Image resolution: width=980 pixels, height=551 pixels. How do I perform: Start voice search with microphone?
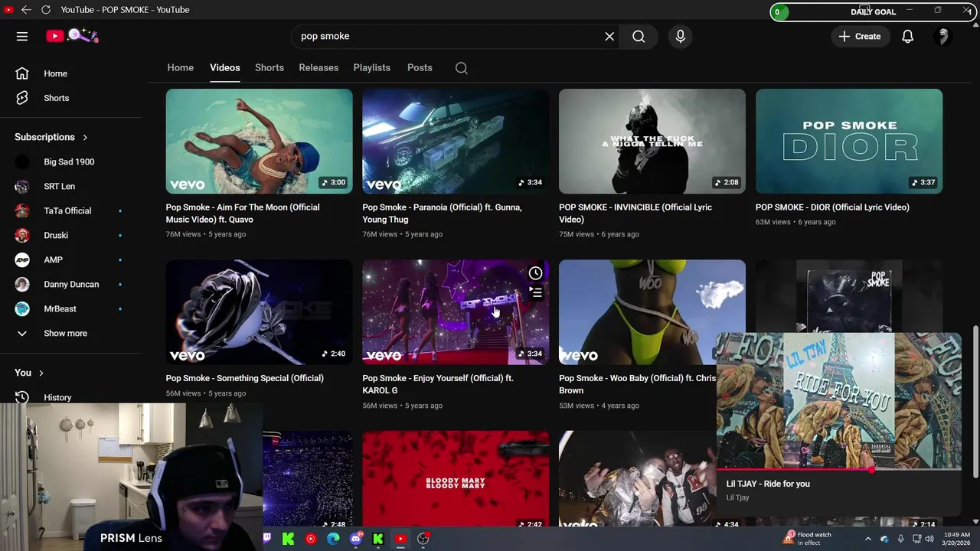680,36
